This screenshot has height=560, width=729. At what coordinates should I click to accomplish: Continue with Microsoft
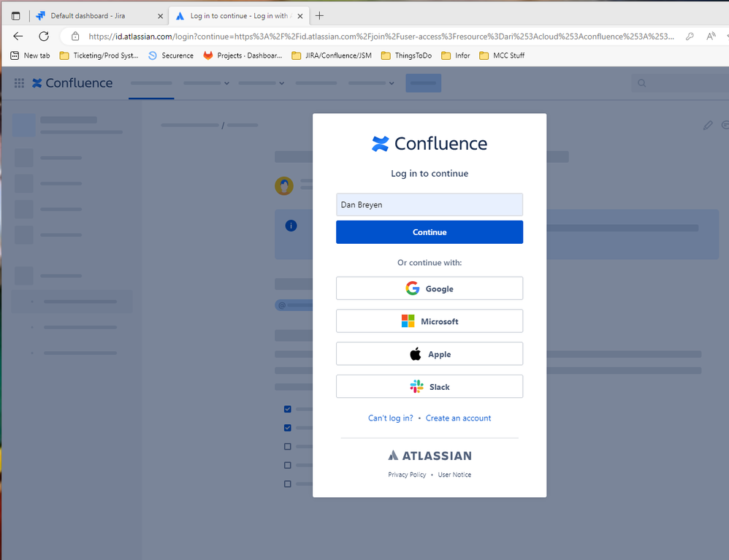[430, 321]
